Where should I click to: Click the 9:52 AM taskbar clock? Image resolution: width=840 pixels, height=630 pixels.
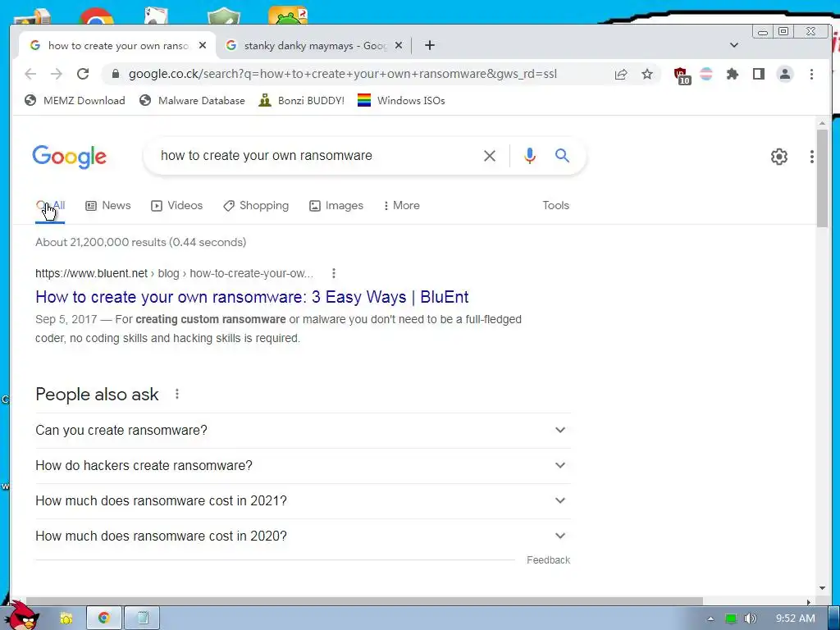tap(795, 619)
